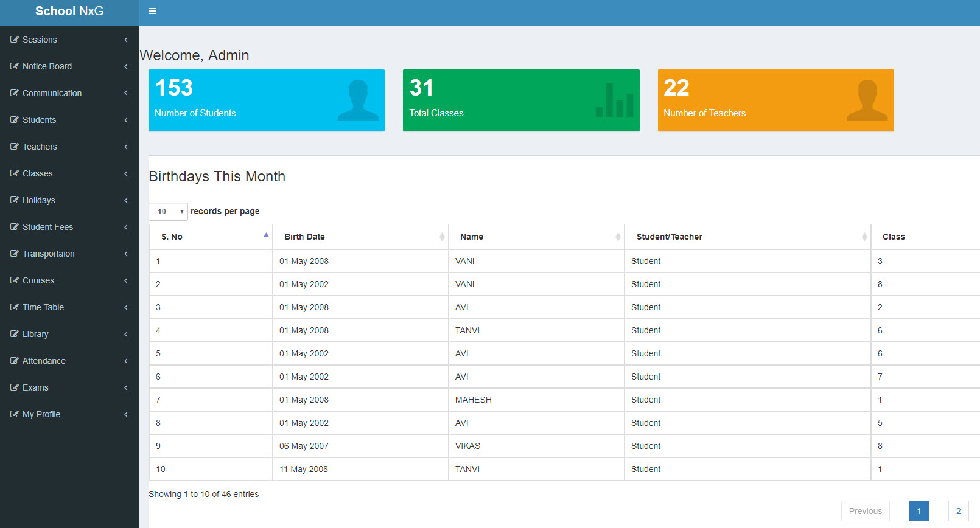The height and width of the screenshot is (528, 980).
Task: Open the Time Table menu item
Action: [43, 307]
